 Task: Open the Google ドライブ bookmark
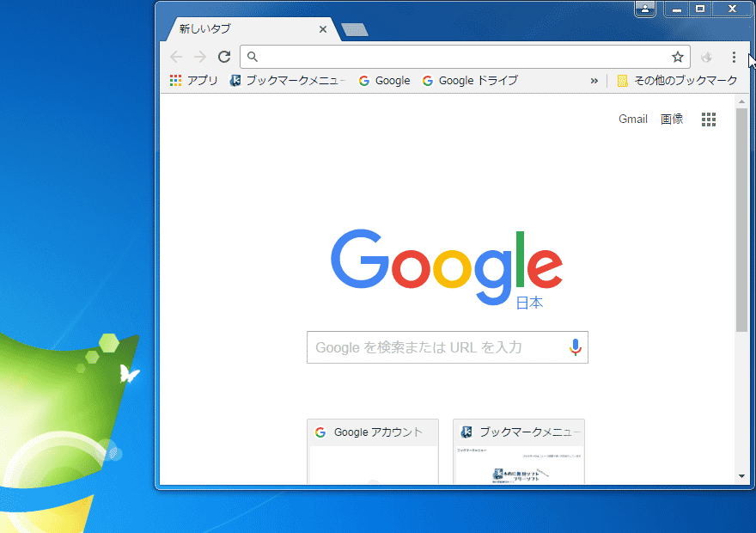(470, 81)
